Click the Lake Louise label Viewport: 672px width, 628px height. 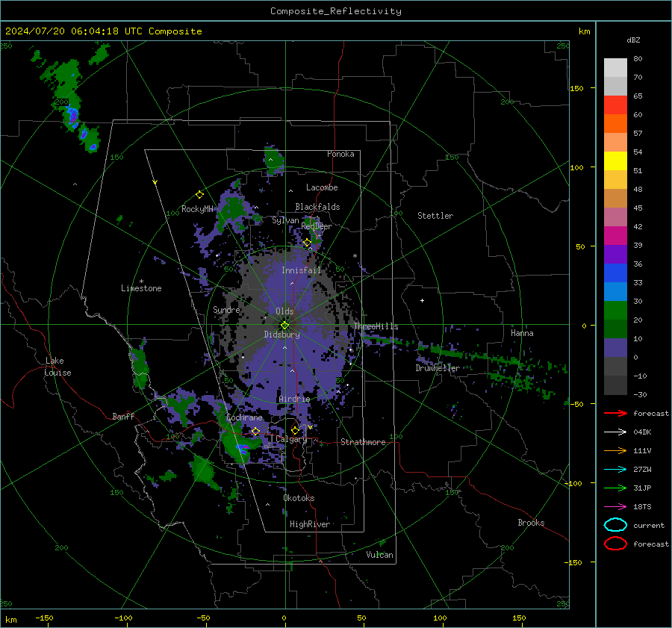57,367
